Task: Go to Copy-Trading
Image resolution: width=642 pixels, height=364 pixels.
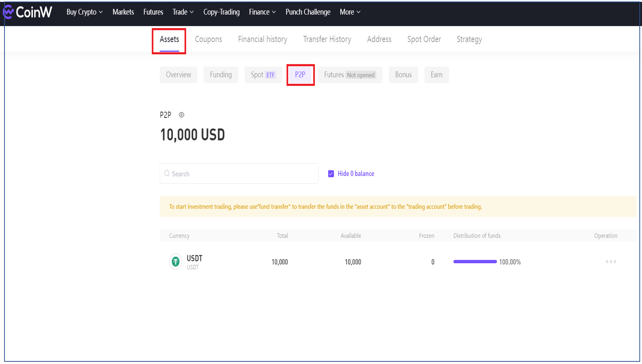Action: [x=222, y=12]
